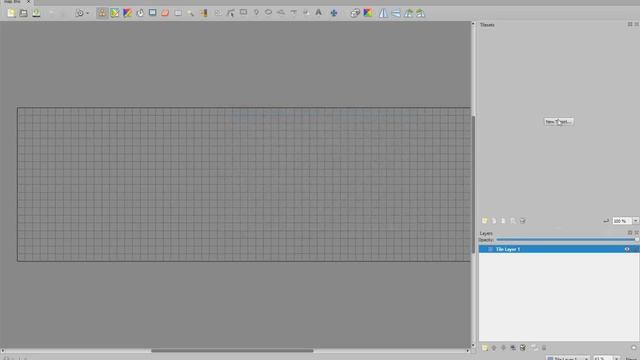Click the New file icon in toolbar
The image size is (640, 360).
click(x=11, y=13)
